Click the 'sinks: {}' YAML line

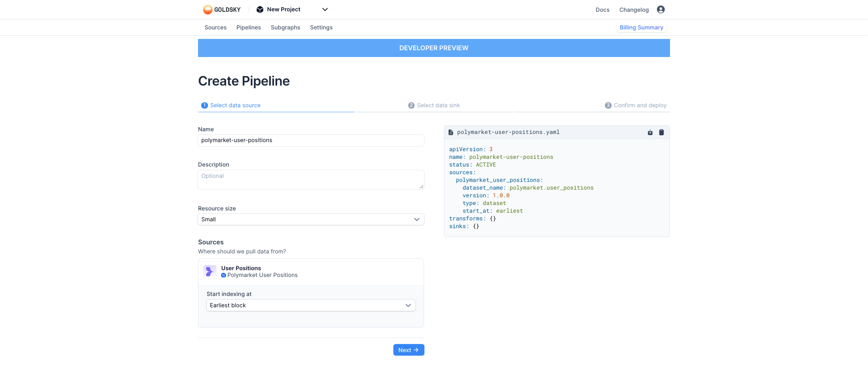click(464, 226)
